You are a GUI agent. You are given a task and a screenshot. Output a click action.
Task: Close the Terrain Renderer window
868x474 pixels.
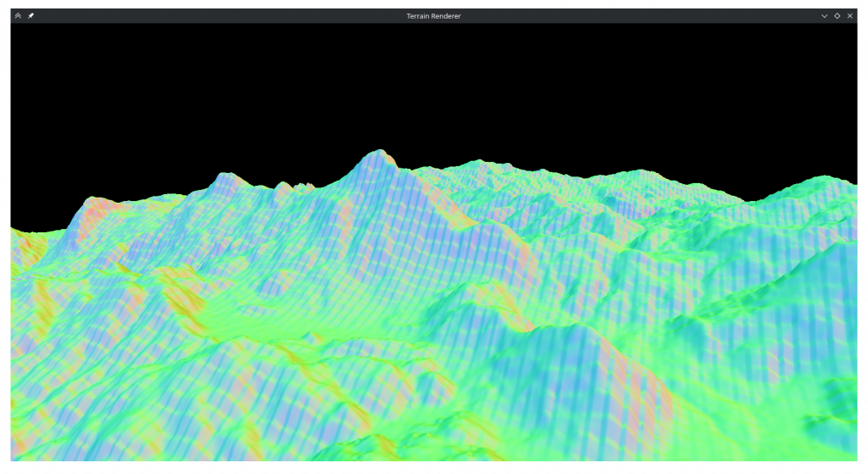(x=849, y=16)
